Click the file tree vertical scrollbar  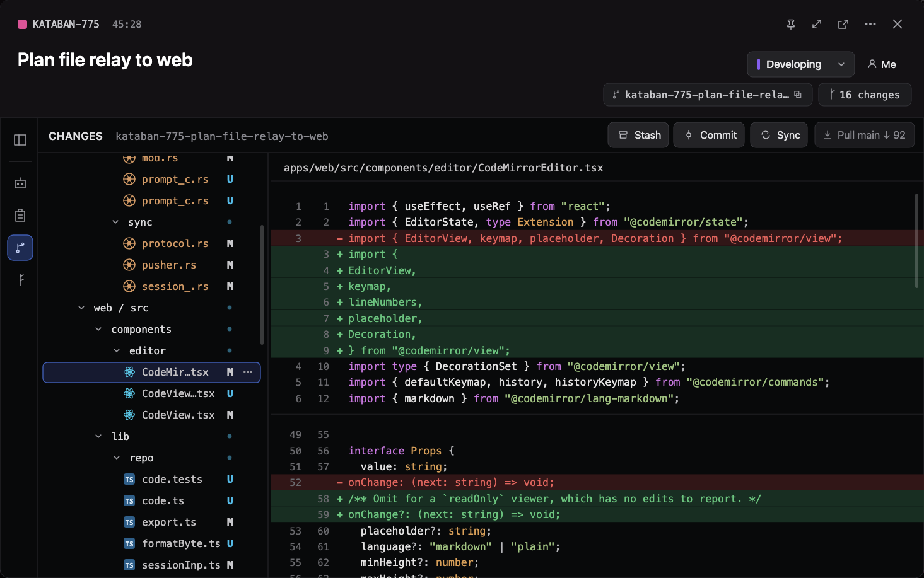[262, 285]
